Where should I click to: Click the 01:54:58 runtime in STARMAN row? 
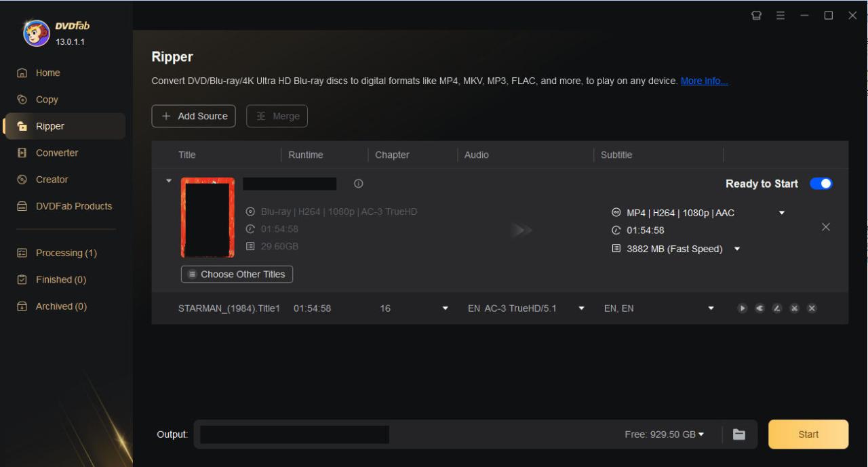click(313, 308)
